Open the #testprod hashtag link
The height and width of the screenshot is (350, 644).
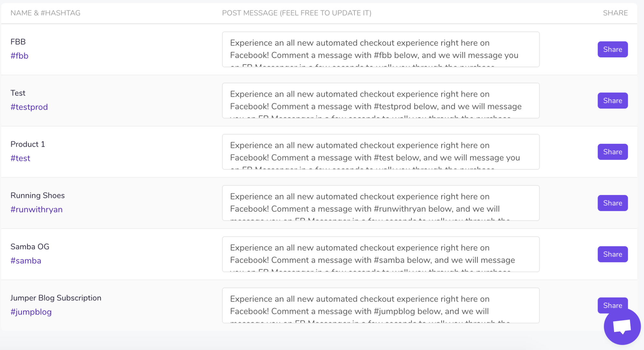coord(29,107)
